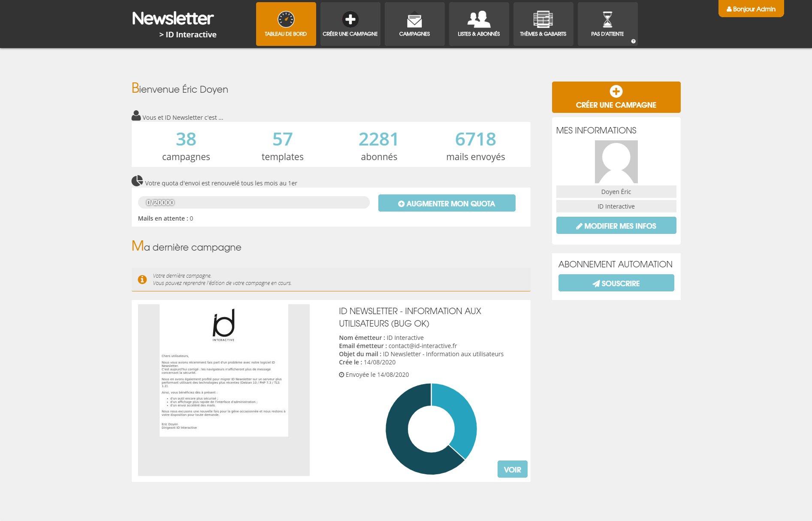The width and height of the screenshot is (812, 521).
Task: Click Augmenter mon quota button
Action: [447, 203]
